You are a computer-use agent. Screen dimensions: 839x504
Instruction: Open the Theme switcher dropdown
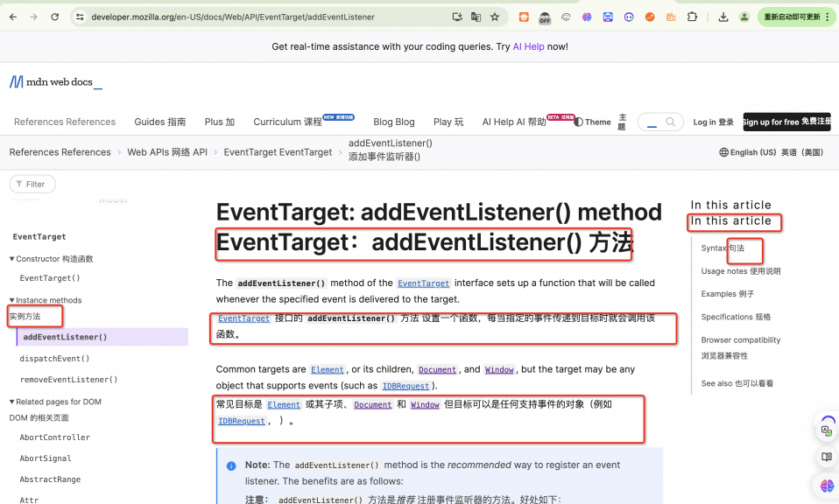coord(600,122)
